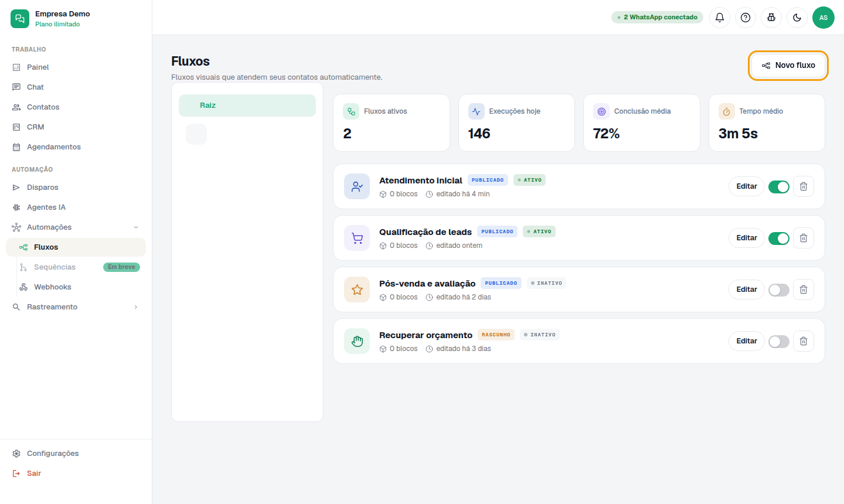The height and width of the screenshot is (504, 844).
Task: Click the Tempo médio stopwatch icon
Action: tap(727, 111)
